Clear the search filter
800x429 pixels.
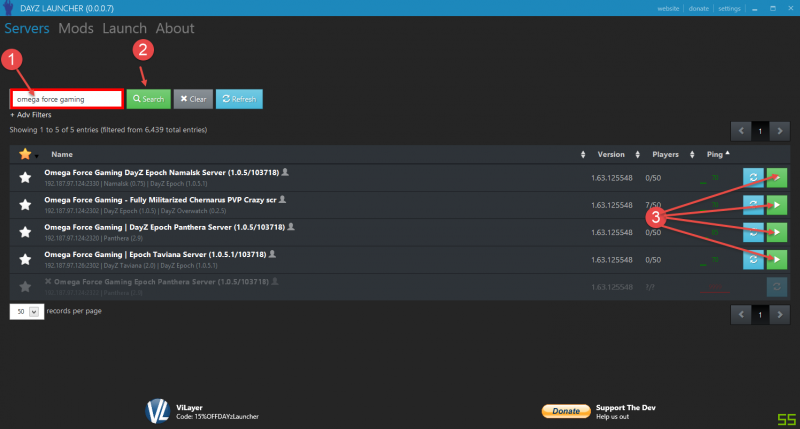193,99
